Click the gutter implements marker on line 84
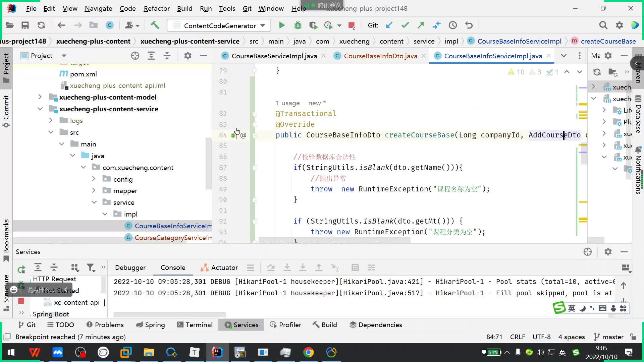644x362 pixels. 233,135
